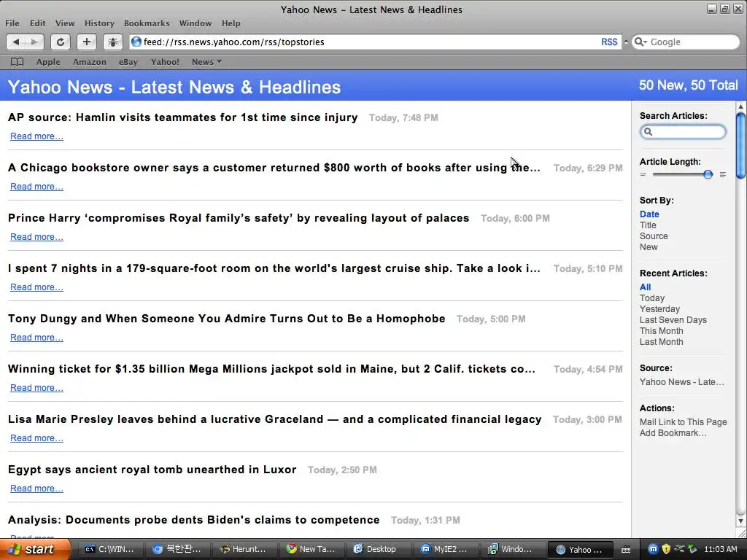Open the File menu

(12, 23)
